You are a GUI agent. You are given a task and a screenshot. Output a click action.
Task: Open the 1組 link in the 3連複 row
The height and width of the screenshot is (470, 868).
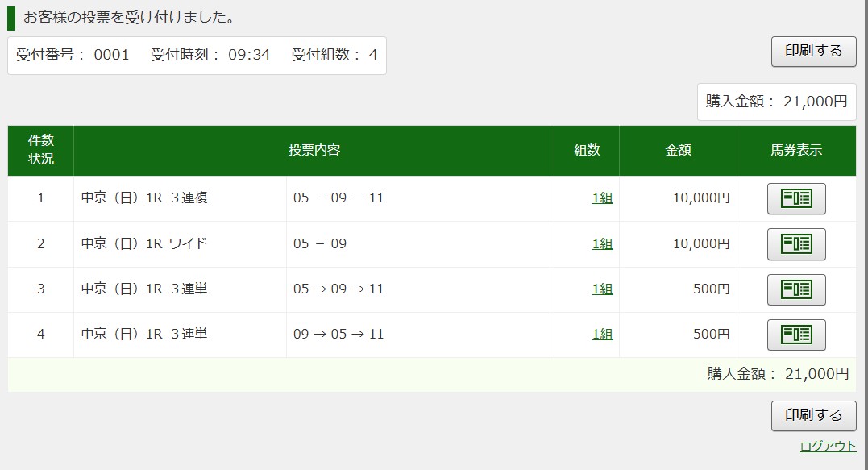[x=602, y=198]
